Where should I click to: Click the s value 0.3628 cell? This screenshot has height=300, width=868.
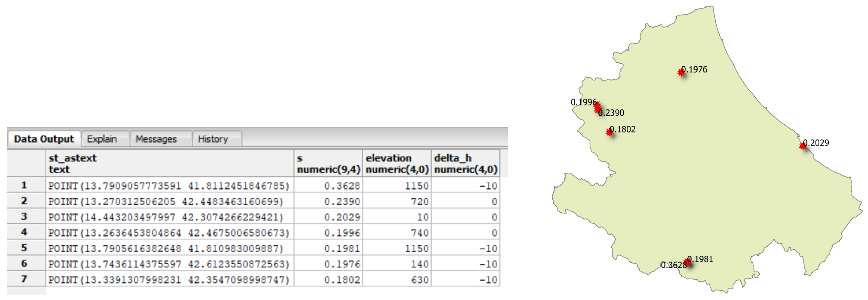[328, 185]
